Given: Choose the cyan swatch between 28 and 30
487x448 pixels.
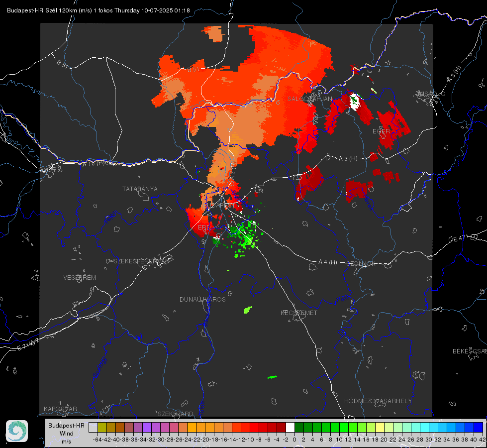Looking at the screenshot, I should click(x=425, y=427).
